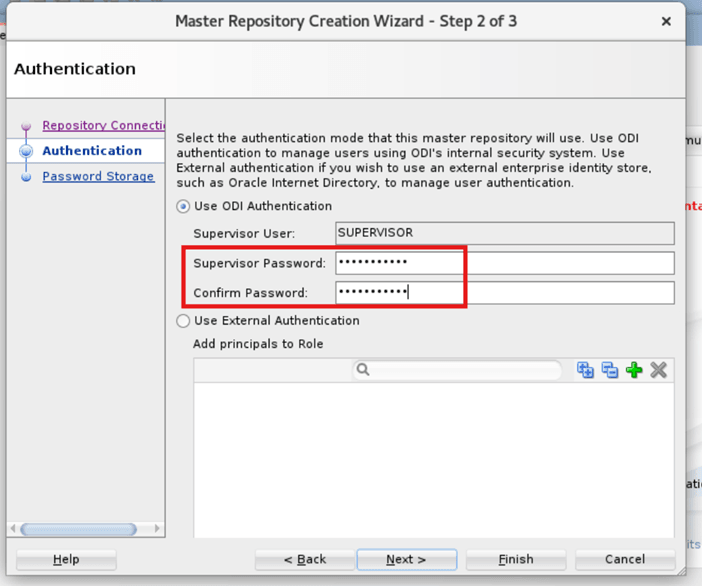Go back with the Back button
The image size is (702, 586).
pyautogui.click(x=305, y=560)
